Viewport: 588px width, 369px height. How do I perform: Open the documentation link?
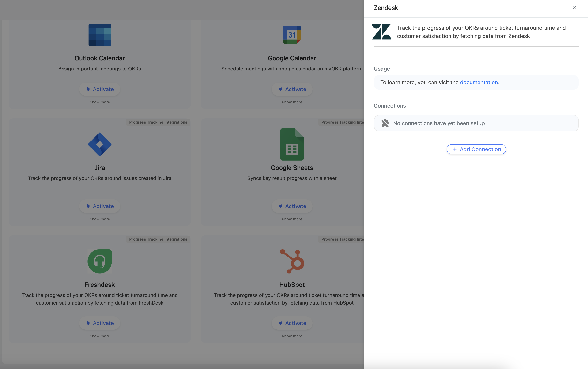point(479,83)
